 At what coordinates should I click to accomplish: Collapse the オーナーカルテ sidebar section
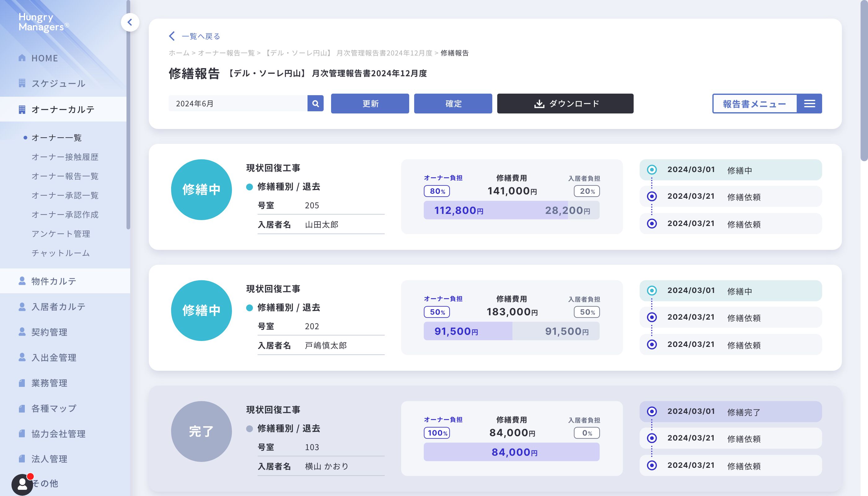(x=63, y=109)
